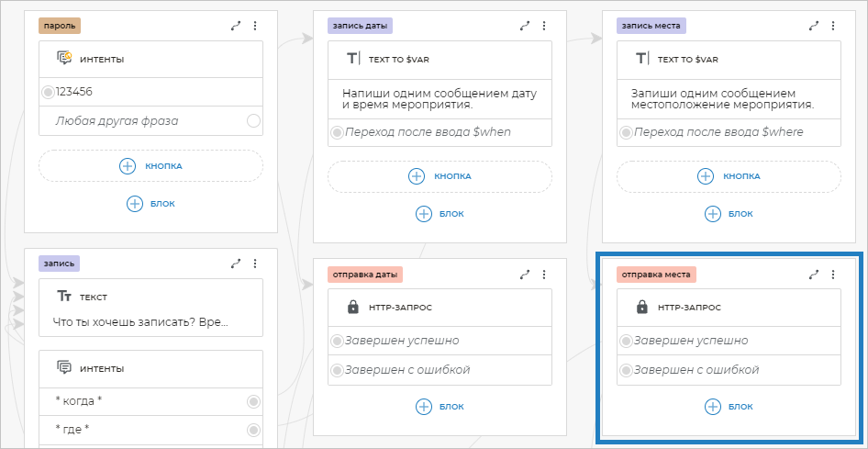Click connection icon on «запись даты» card
868x449 pixels.
pos(525,27)
